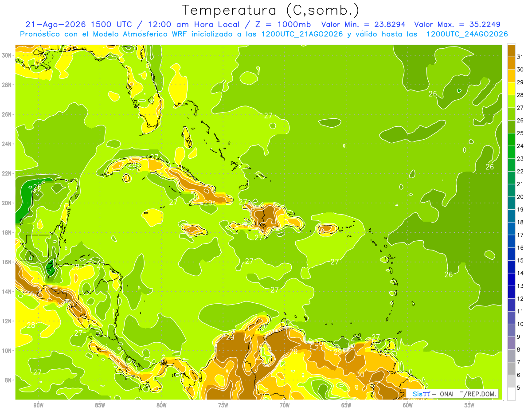Image resolution: width=532 pixels, height=411 pixels.
Task: Click the "60W" longitude axis label
Action: click(408, 405)
